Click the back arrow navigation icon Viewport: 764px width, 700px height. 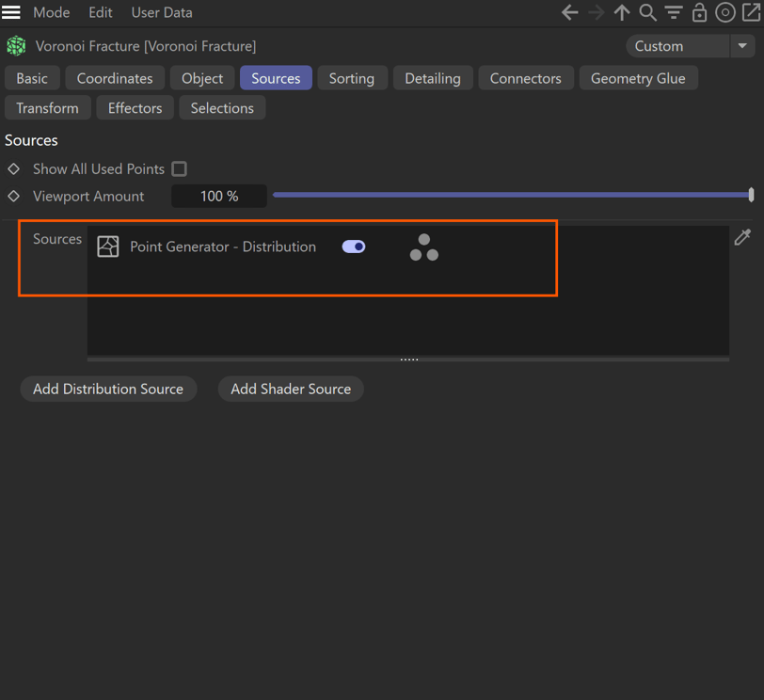(x=569, y=12)
